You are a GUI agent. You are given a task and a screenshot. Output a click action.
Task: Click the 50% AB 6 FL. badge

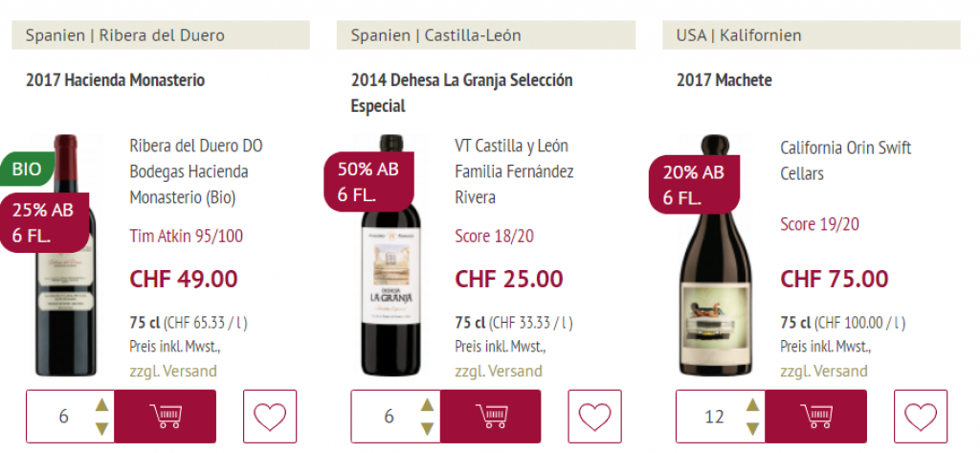pyautogui.click(x=367, y=182)
